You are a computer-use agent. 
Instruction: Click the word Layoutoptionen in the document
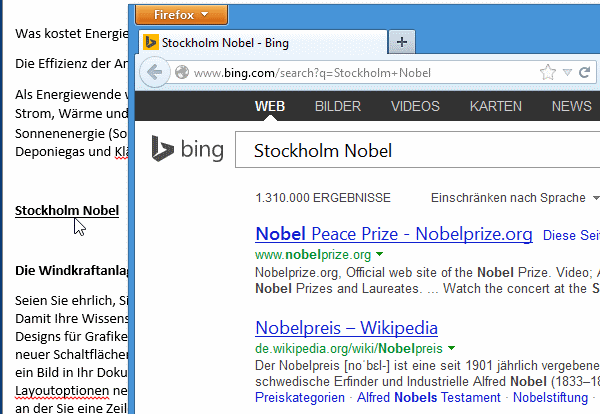(62, 391)
